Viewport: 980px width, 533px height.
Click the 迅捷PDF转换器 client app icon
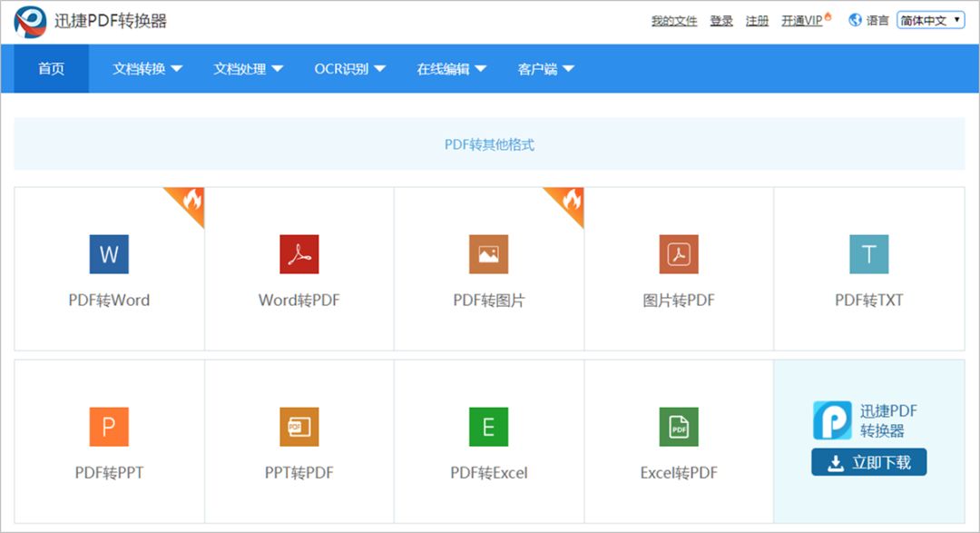[x=832, y=420]
